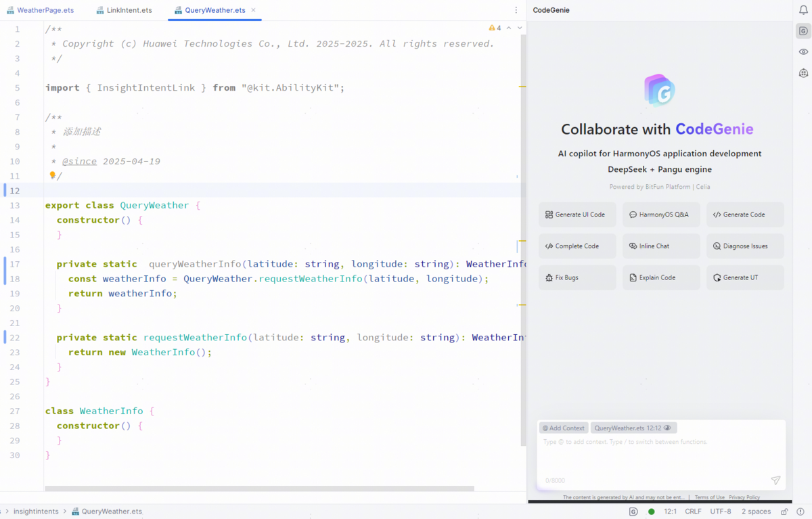
Task: Jump to next highlighted warning arrow
Action: click(519, 28)
